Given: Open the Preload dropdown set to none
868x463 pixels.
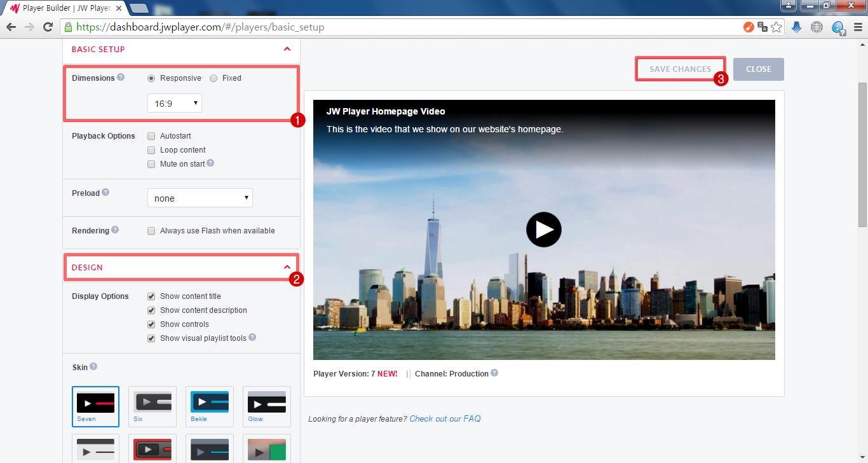Looking at the screenshot, I should tap(200, 198).
